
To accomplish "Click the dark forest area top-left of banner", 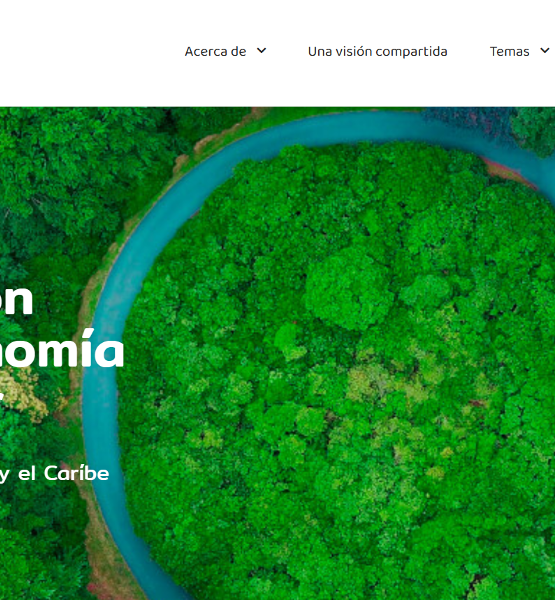I will [77, 161].
